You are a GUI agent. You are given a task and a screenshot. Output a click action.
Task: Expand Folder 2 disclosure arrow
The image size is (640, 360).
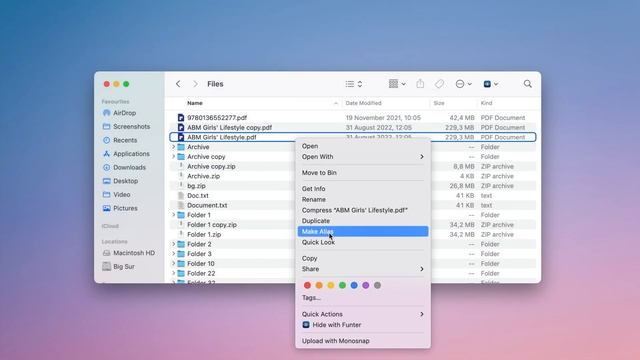point(173,244)
